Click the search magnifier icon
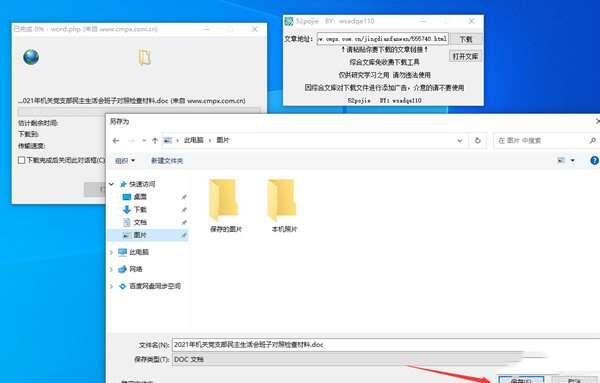 [x=592, y=141]
